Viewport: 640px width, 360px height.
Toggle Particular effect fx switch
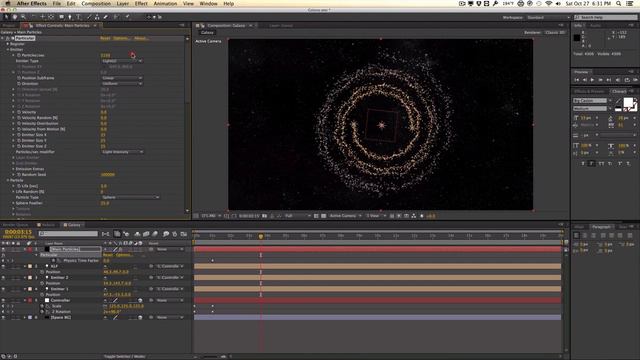pos(8,38)
